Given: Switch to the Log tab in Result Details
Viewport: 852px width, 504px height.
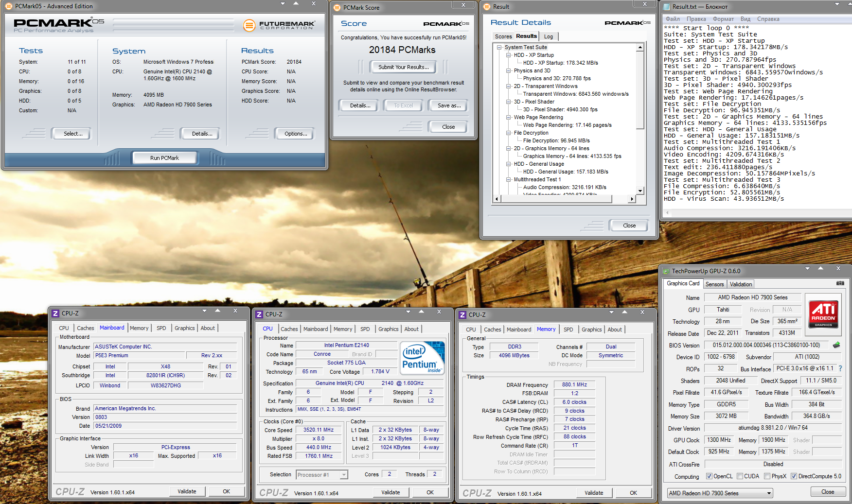Looking at the screenshot, I should 549,36.
